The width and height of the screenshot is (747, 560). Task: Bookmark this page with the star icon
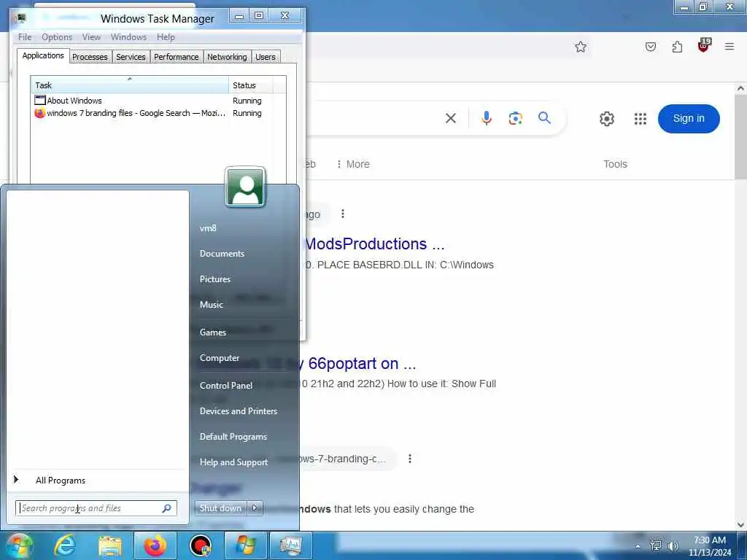click(x=580, y=47)
